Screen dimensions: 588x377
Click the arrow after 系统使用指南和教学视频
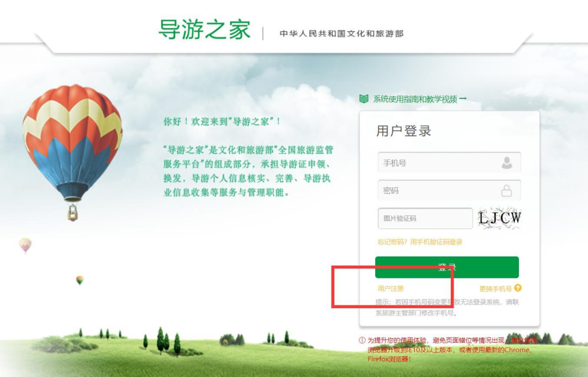(463, 98)
